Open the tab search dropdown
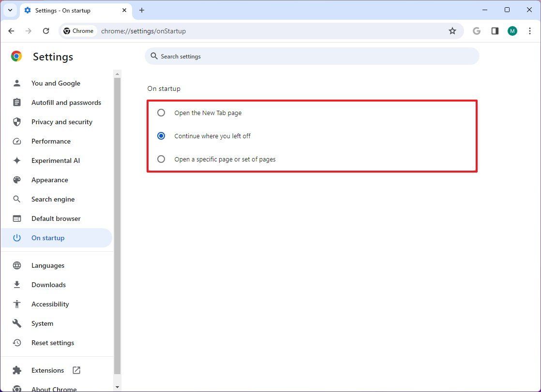The width and height of the screenshot is (541, 392). point(10,10)
